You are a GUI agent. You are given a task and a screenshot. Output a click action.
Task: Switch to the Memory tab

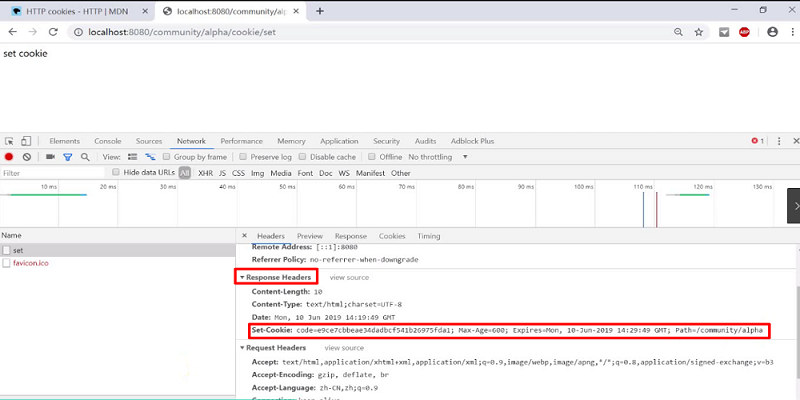click(x=291, y=141)
